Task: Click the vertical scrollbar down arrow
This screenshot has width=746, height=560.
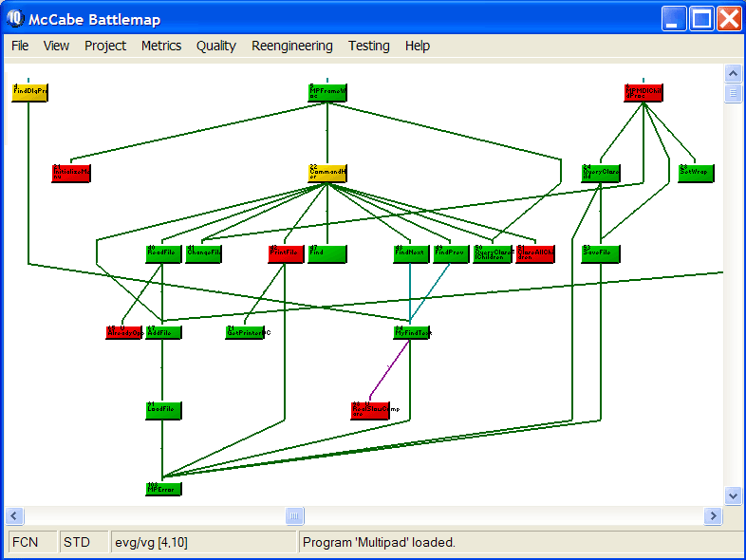Action: point(733,496)
